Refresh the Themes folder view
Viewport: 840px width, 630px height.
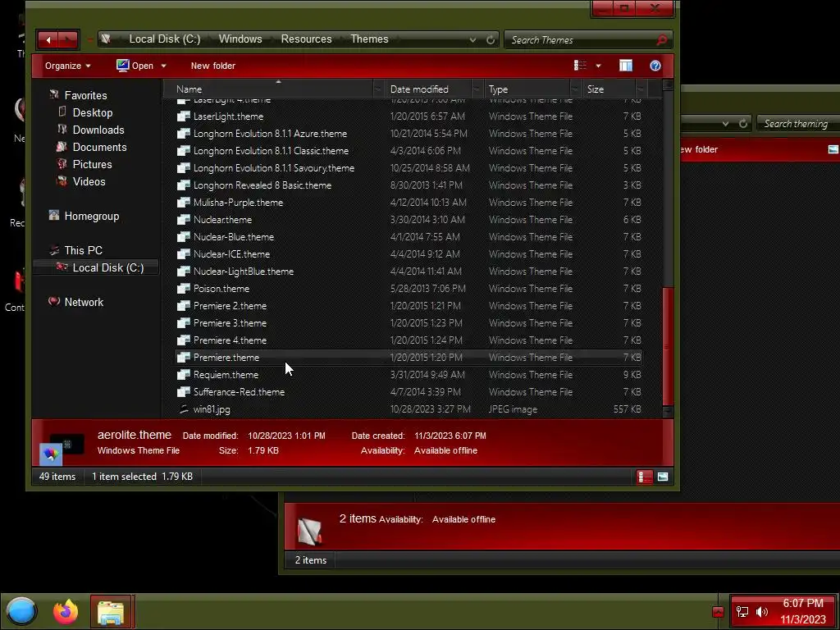pos(491,39)
